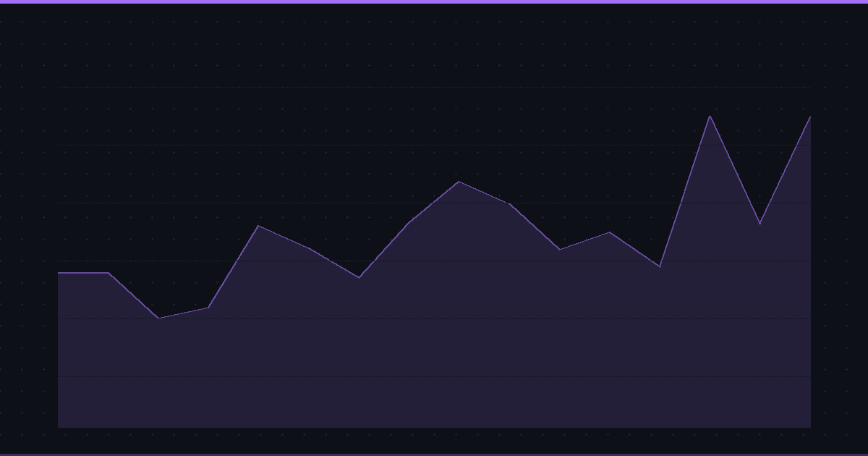Click the valley just before the central peak's rise

point(359,277)
